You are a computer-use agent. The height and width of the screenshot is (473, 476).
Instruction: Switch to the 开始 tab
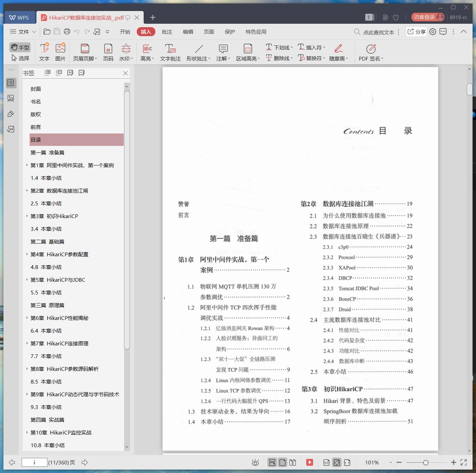tap(125, 32)
